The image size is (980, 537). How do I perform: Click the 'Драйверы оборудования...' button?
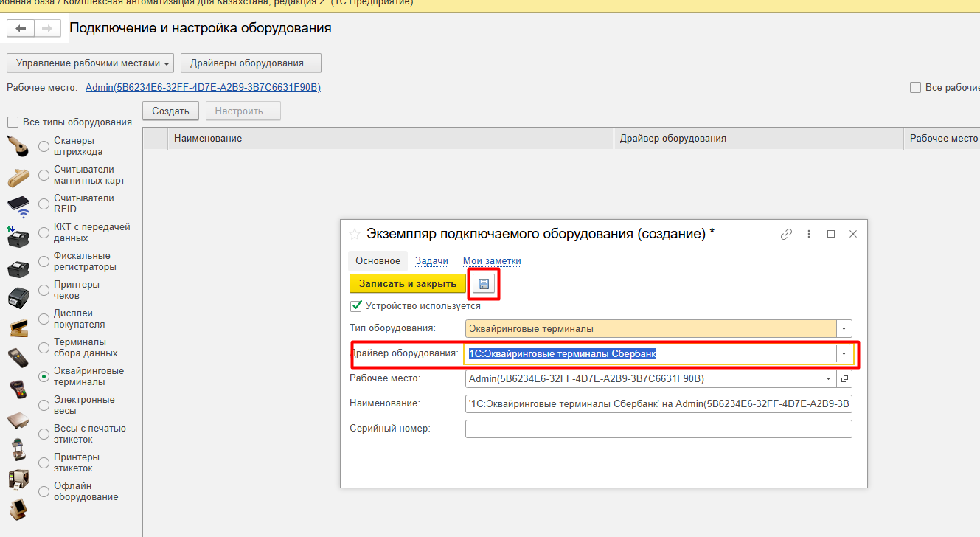[251, 63]
